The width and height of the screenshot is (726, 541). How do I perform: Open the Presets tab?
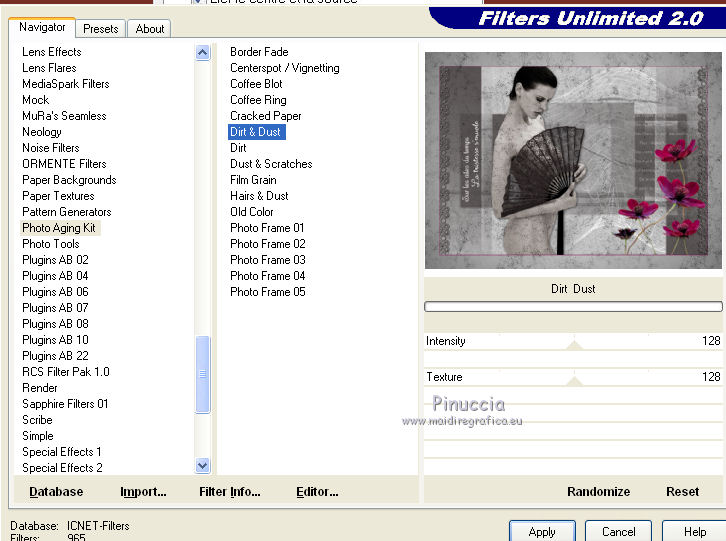tap(100, 29)
